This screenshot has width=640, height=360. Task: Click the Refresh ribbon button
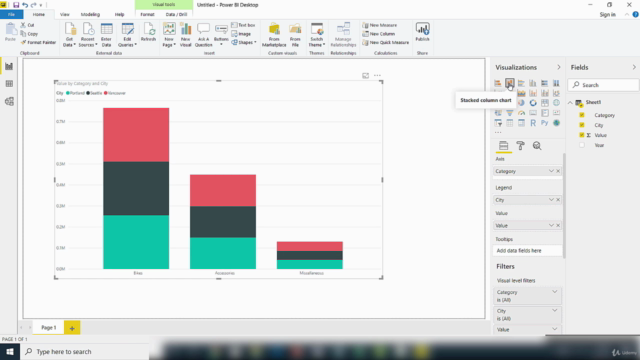[x=148, y=33]
